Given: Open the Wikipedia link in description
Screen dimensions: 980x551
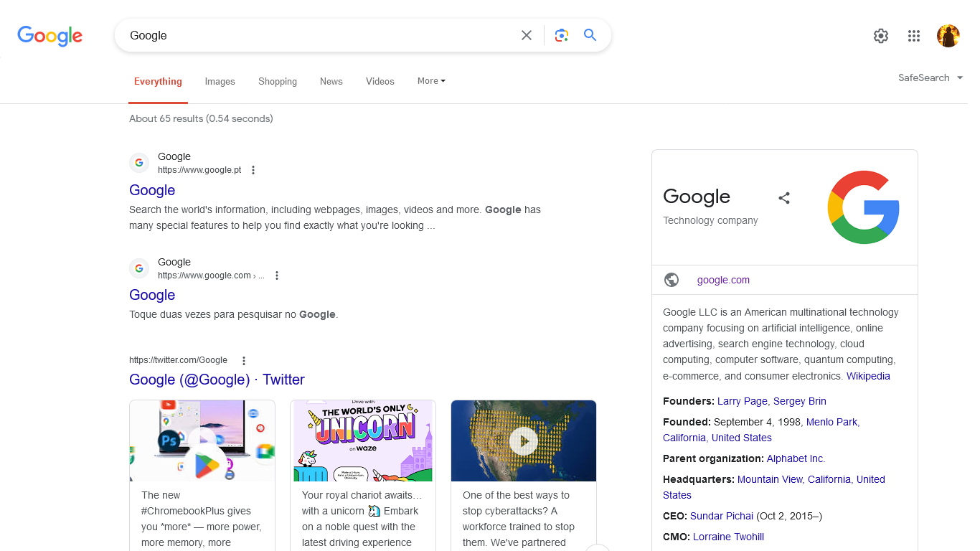Looking at the screenshot, I should (868, 376).
